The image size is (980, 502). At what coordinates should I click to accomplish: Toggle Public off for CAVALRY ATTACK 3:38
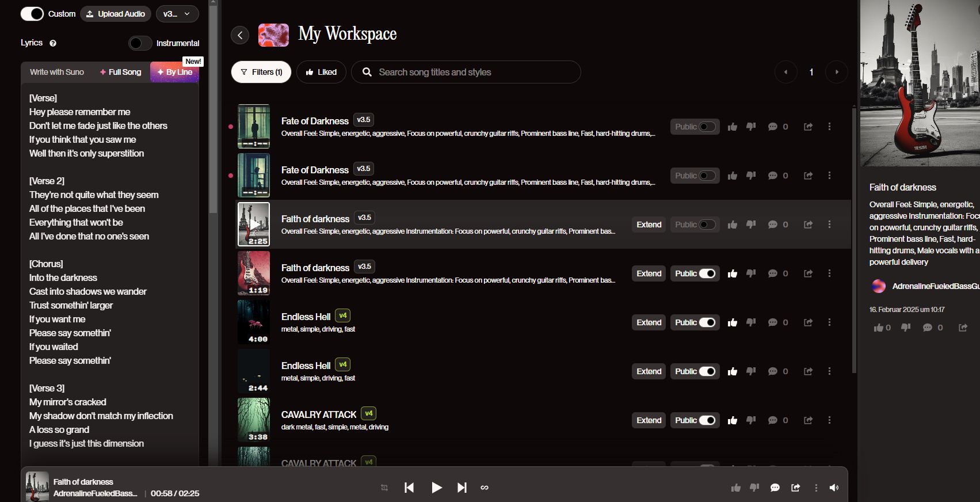[x=707, y=420]
